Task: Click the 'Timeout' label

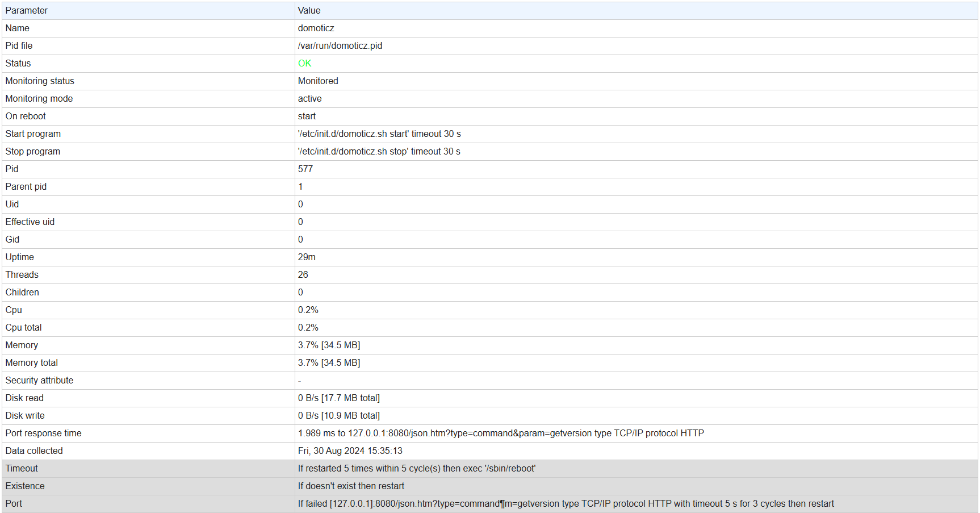Action: pyautogui.click(x=22, y=469)
